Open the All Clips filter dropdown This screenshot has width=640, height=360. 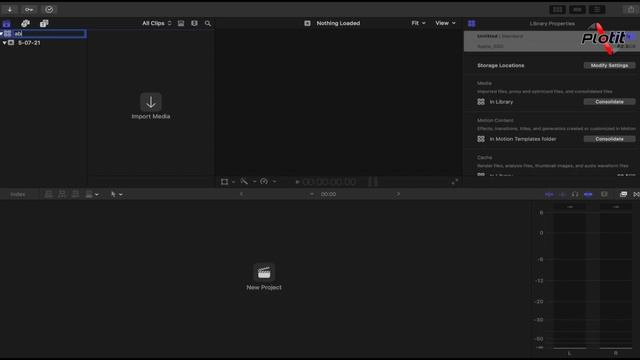pyautogui.click(x=157, y=23)
